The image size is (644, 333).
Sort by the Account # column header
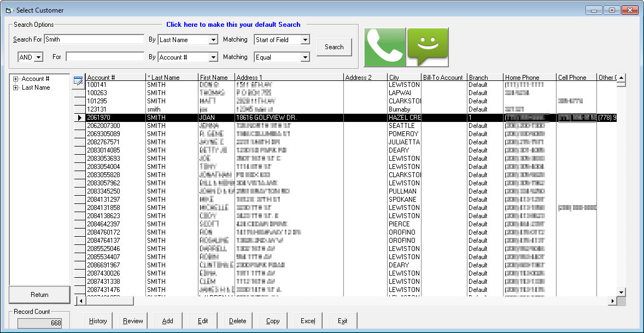(115, 77)
